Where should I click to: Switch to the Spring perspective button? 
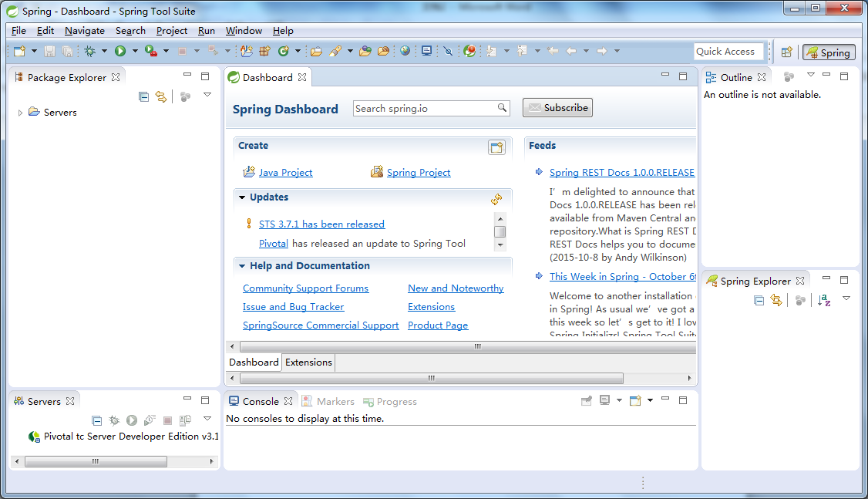(829, 52)
